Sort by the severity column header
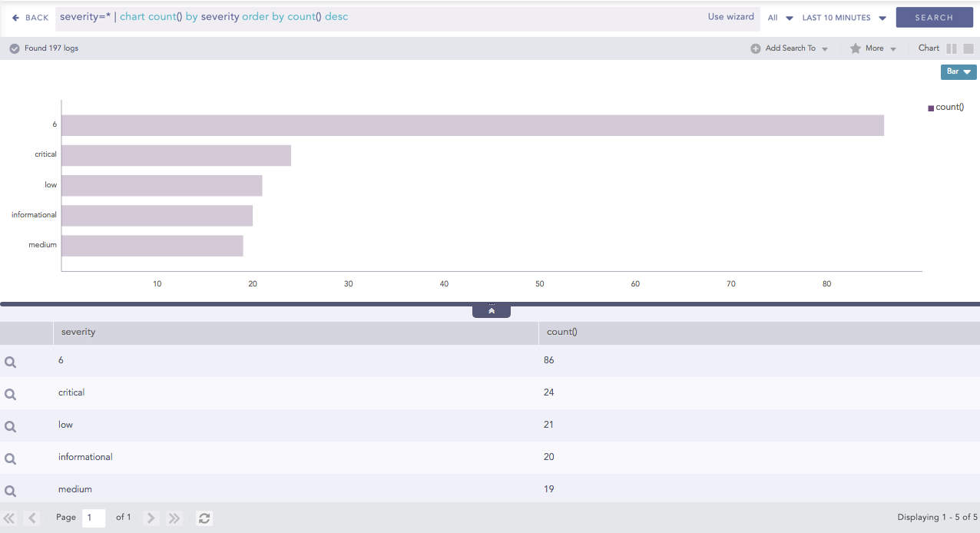 click(x=78, y=332)
